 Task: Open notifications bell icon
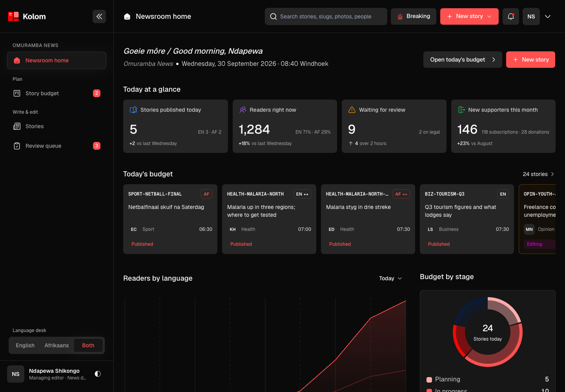pyautogui.click(x=511, y=16)
